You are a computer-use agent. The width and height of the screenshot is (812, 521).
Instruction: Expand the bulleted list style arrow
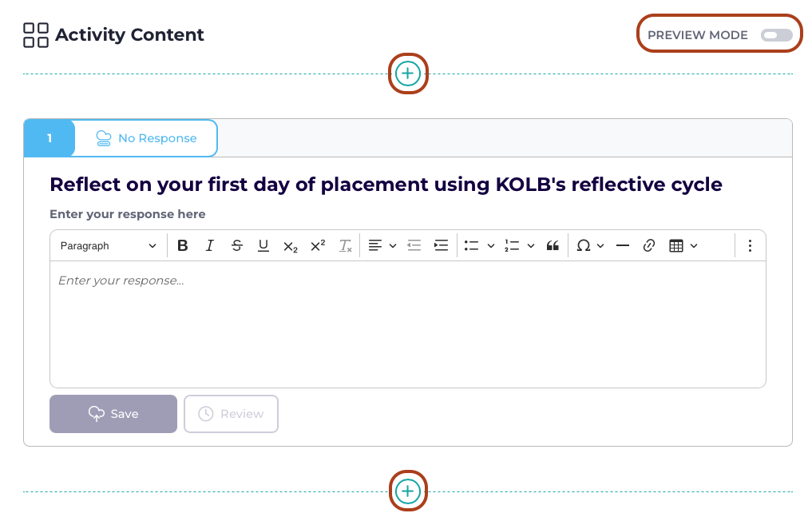[x=491, y=246]
